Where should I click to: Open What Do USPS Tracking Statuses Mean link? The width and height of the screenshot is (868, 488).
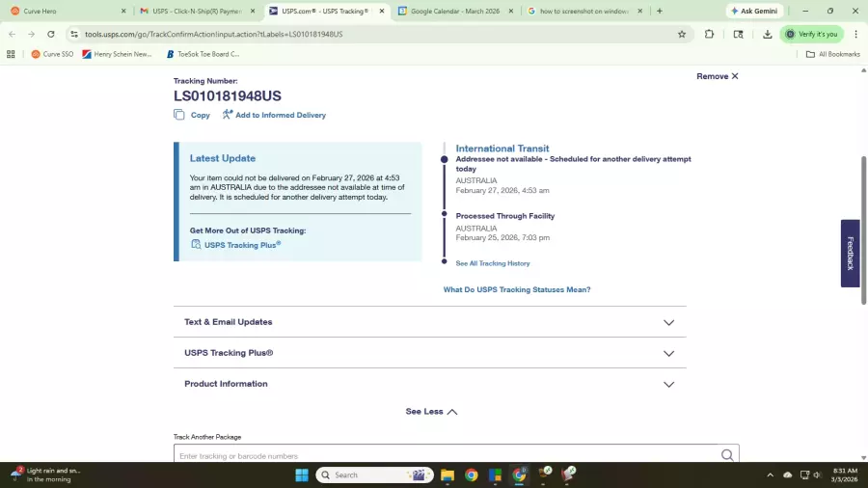(517, 289)
